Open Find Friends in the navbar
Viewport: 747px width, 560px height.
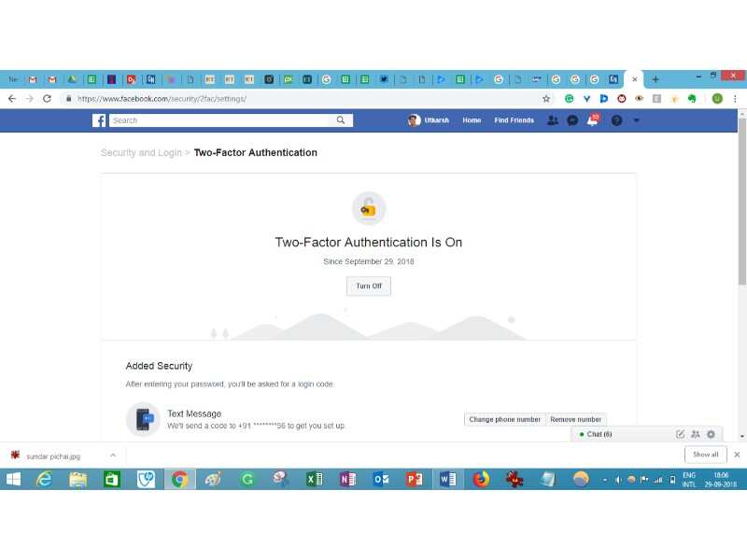click(x=514, y=120)
